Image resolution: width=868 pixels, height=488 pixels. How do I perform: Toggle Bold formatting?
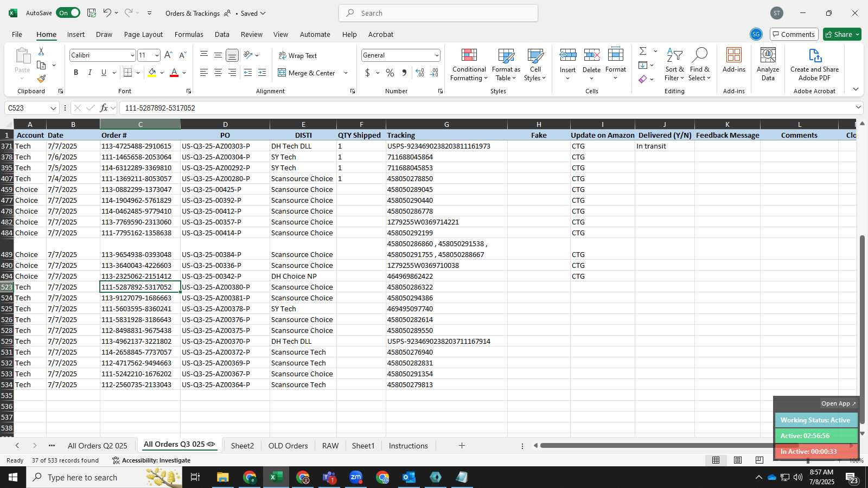click(76, 73)
